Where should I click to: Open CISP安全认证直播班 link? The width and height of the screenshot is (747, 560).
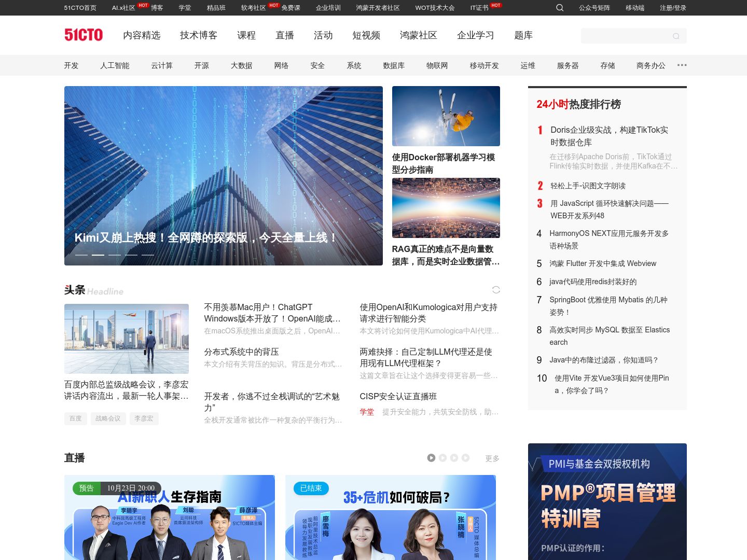coord(398,396)
